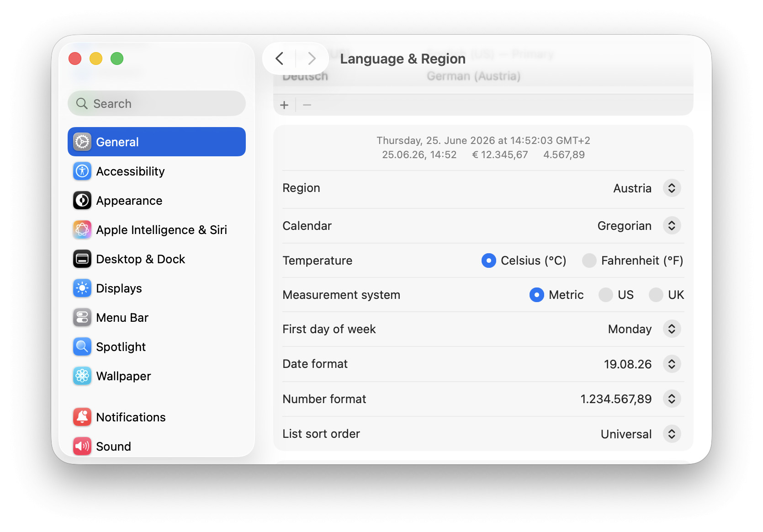Click the magnifying glass in search field
The image size is (763, 532).
82,104
